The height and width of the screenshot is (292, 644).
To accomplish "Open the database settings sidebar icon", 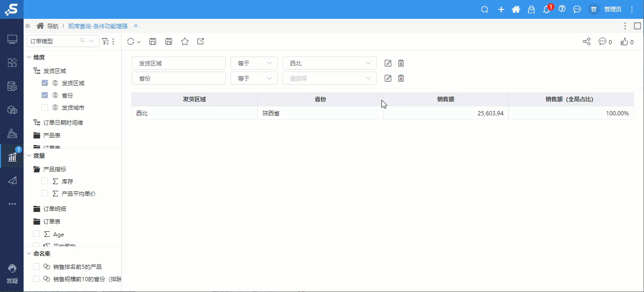I will [x=12, y=86].
